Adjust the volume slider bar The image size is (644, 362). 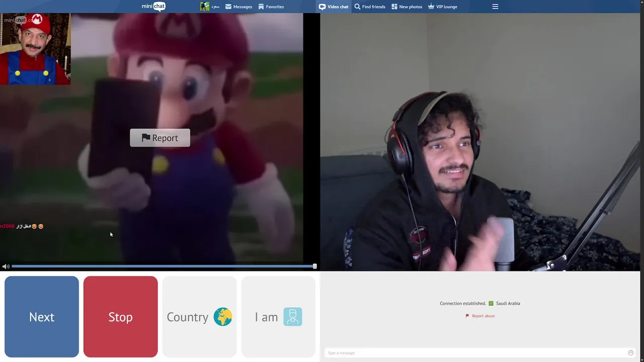(x=164, y=266)
